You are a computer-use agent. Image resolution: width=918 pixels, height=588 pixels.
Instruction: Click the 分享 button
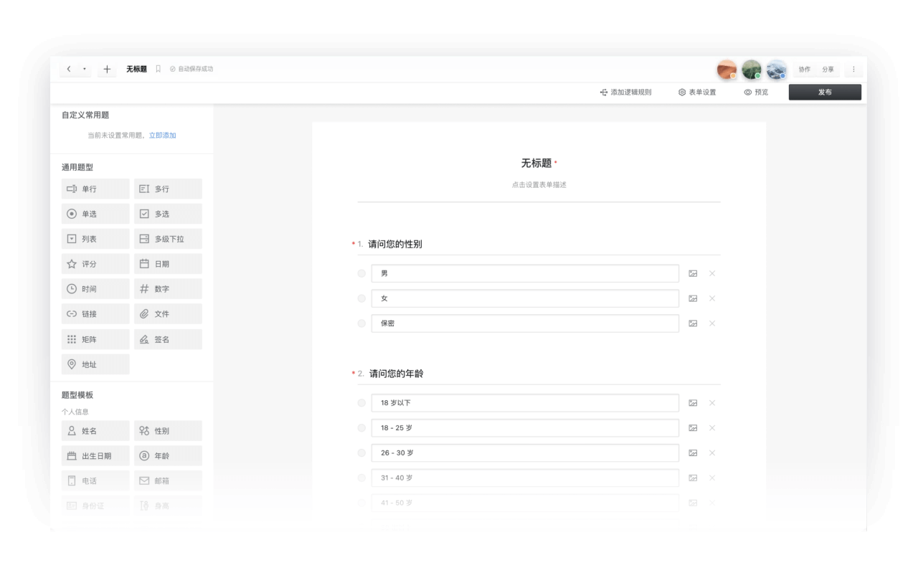[828, 70]
